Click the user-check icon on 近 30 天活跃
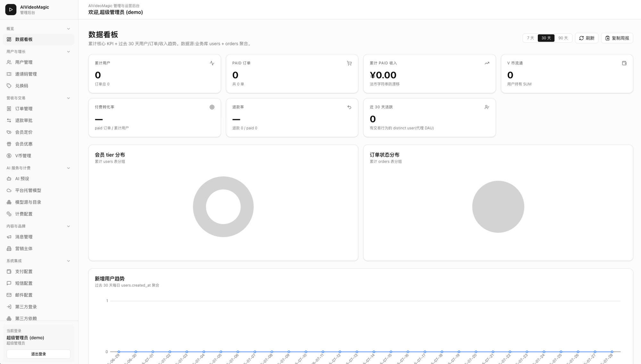641x364 pixels. click(x=487, y=107)
